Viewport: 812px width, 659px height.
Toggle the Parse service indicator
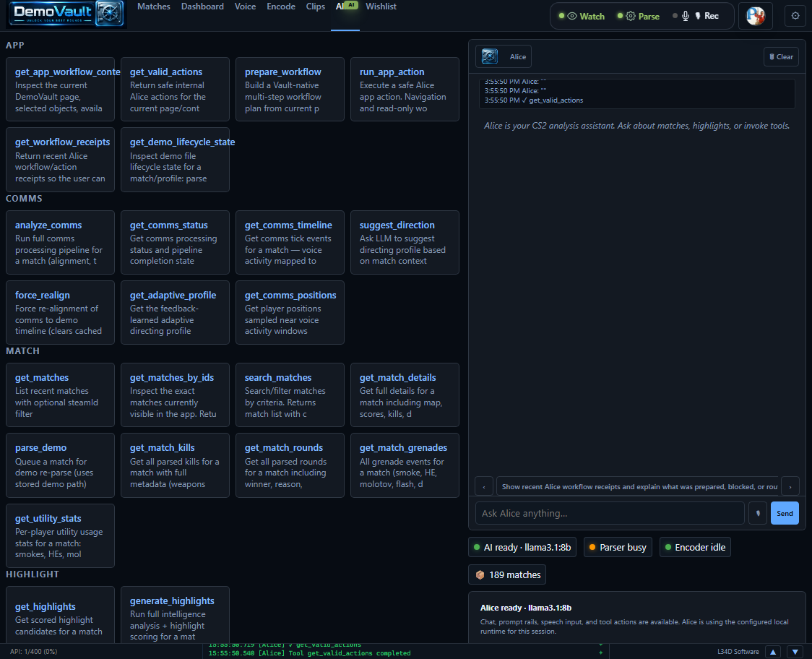pyautogui.click(x=639, y=16)
